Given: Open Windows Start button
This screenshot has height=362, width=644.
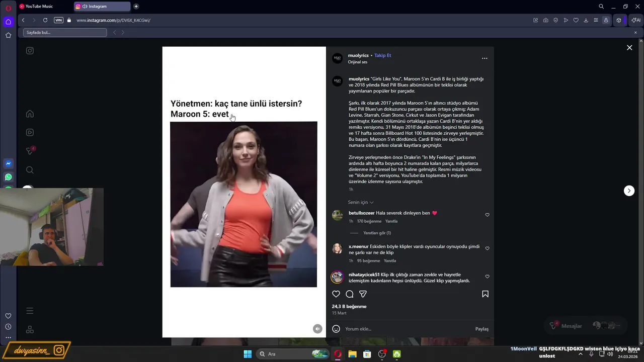Looking at the screenshot, I should [248, 354].
